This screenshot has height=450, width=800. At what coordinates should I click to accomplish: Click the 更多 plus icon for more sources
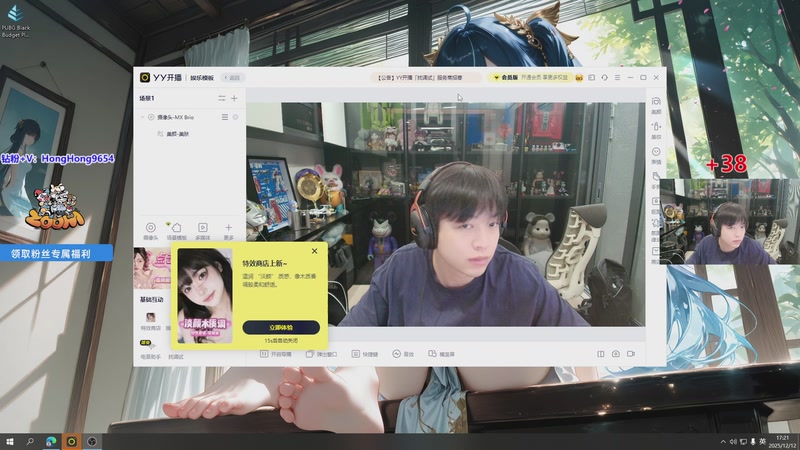[228, 229]
